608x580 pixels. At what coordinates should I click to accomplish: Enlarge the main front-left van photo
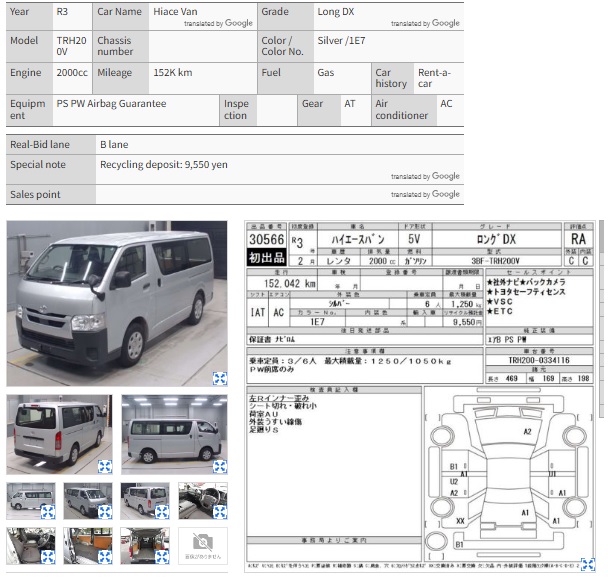220,378
